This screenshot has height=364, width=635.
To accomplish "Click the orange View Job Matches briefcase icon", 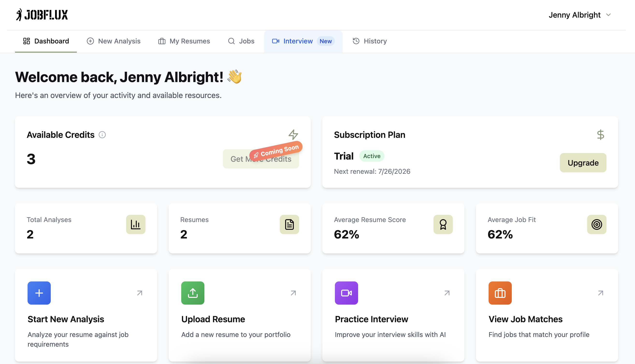I will 500,293.
